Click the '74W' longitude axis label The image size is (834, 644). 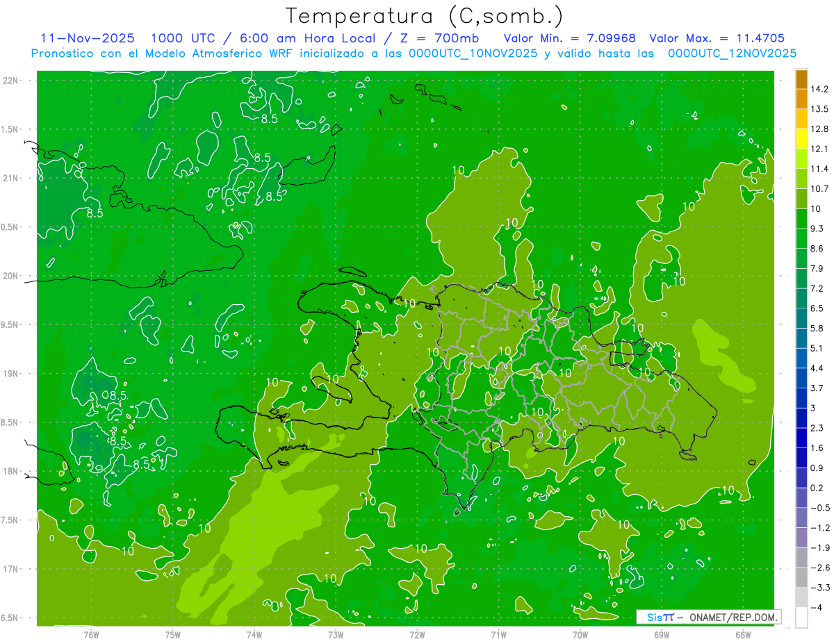[x=254, y=634]
